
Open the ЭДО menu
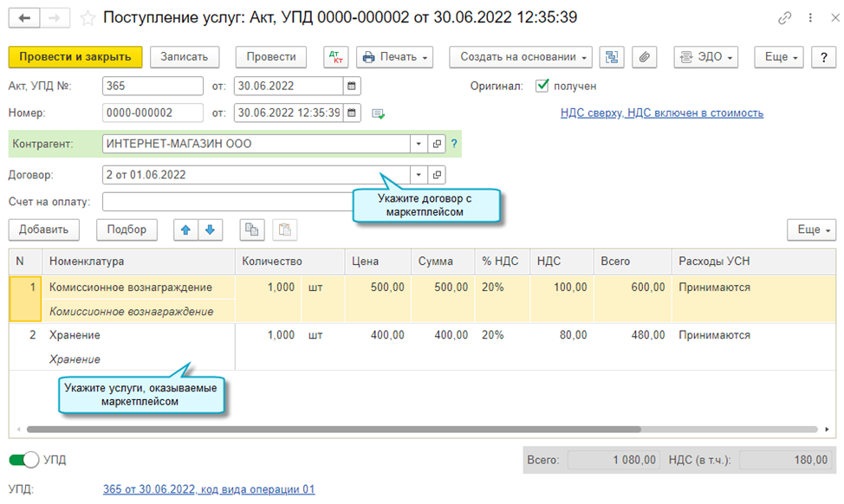[x=705, y=57]
